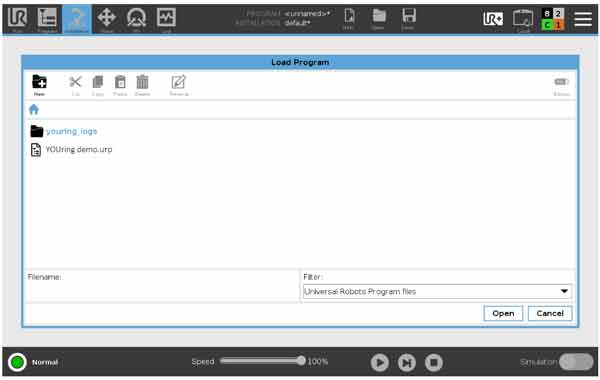Go to home directory via house icon
The width and height of the screenshot is (600, 380).
(x=34, y=109)
